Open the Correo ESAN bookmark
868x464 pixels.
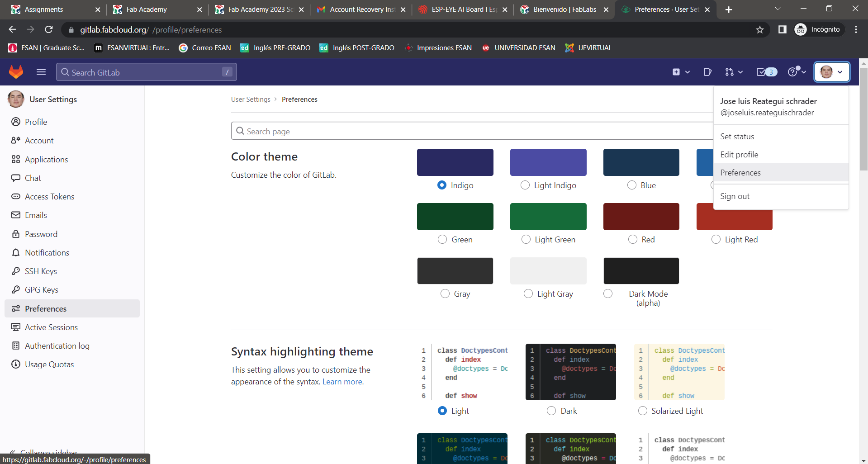(x=205, y=48)
